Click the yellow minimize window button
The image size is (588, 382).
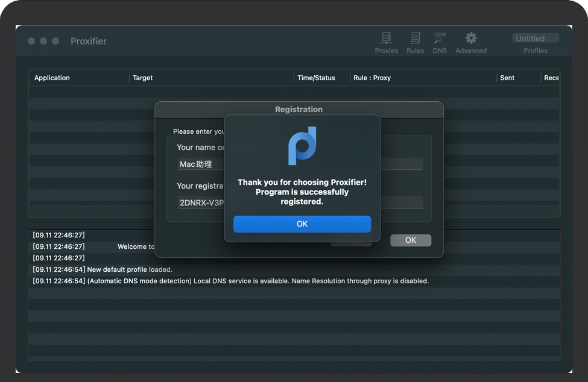tap(43, 41)
